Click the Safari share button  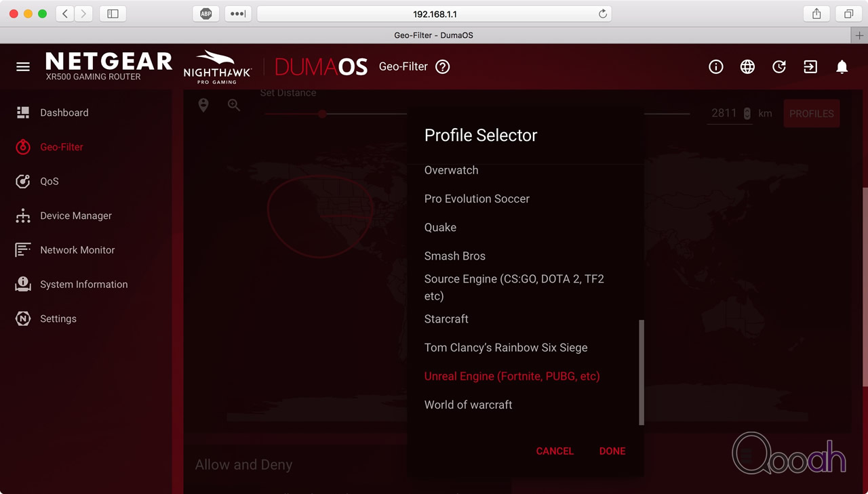click(816, 14)
